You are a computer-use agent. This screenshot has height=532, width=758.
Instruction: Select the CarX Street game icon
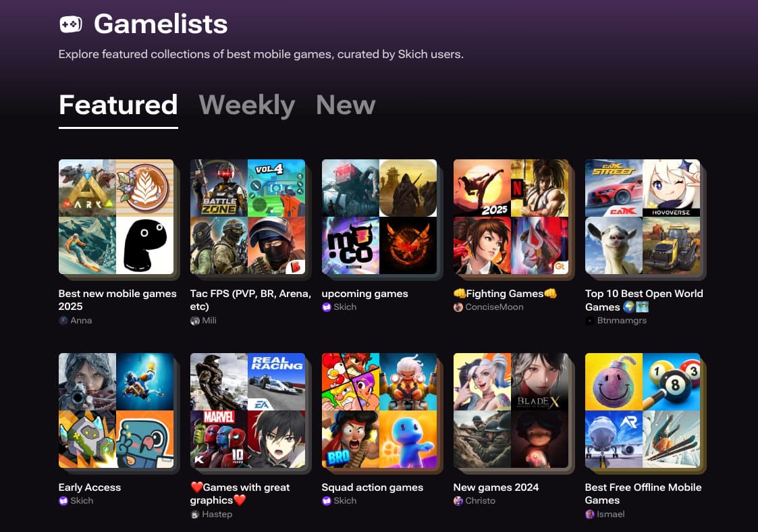click(x=614, y=188)
